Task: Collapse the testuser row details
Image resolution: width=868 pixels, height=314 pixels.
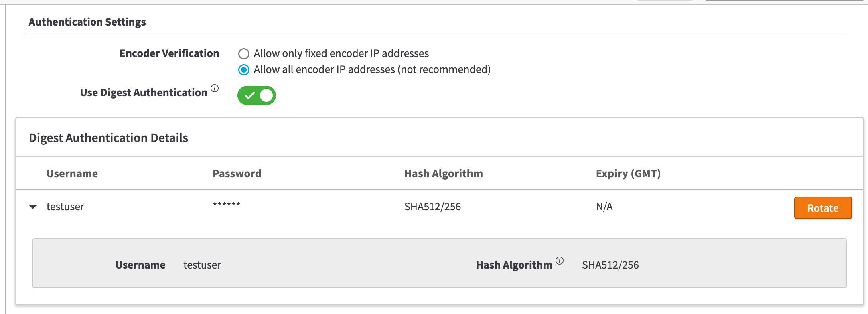Action: click(x=33, y=207)
